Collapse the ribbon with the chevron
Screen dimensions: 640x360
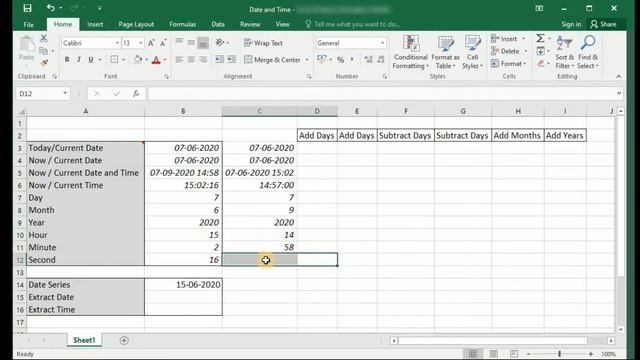618,76
